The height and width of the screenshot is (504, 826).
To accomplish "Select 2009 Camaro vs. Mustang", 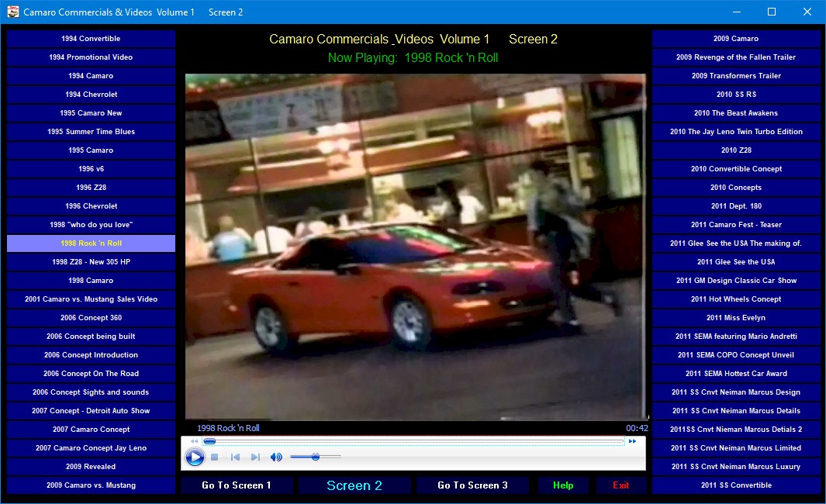I will point(92,485).
